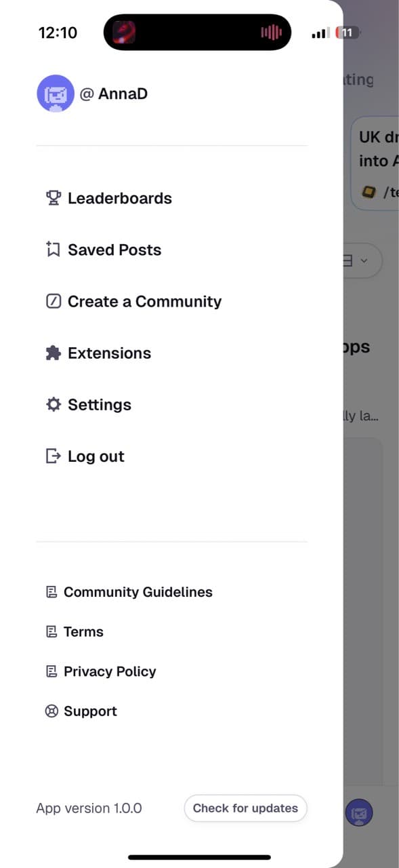Image resolution: width=399 pixels, height=868 pixels.
Task: Open the Privacy Policy page
Action: point(110,671)
